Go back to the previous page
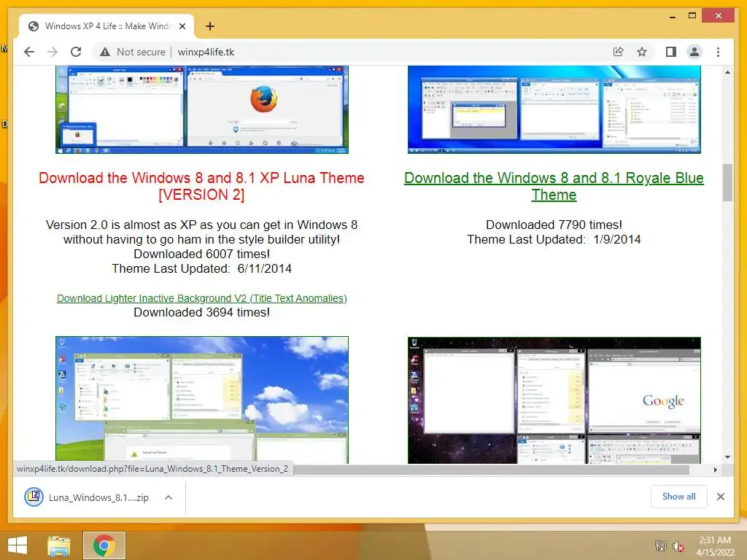747x560 pixels. tap(29, 52)
